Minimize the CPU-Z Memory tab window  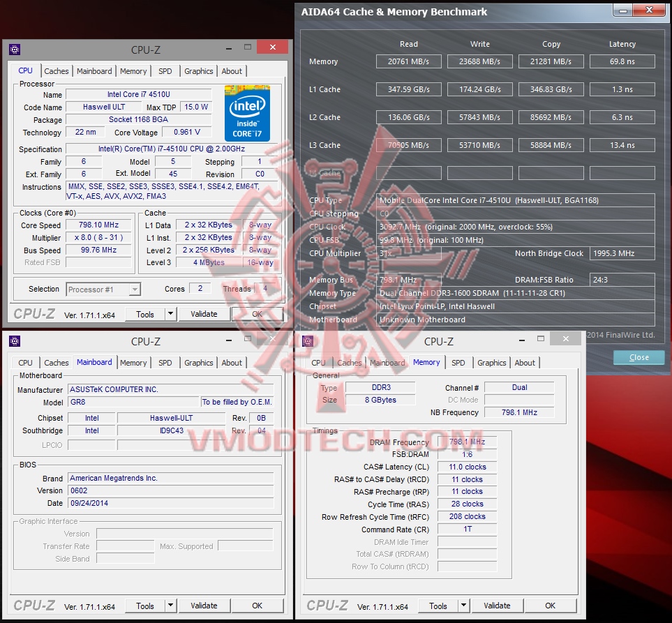(x=522, y=340)
